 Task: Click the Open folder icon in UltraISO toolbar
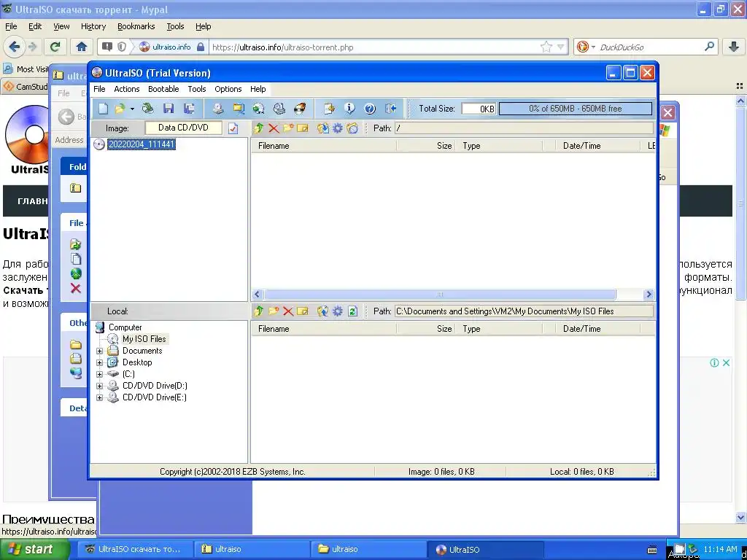pos(120,109)
